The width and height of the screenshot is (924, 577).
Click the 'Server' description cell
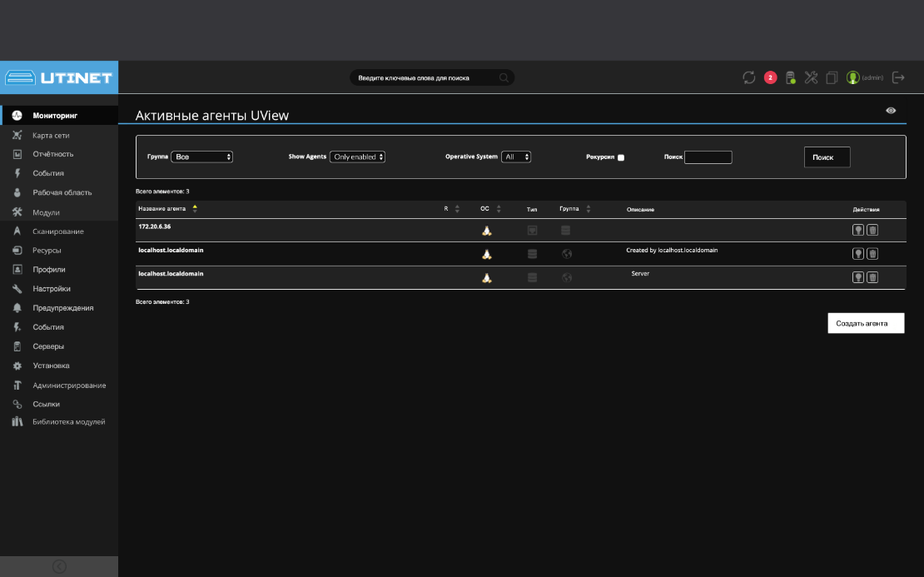(x=640, y=273)
